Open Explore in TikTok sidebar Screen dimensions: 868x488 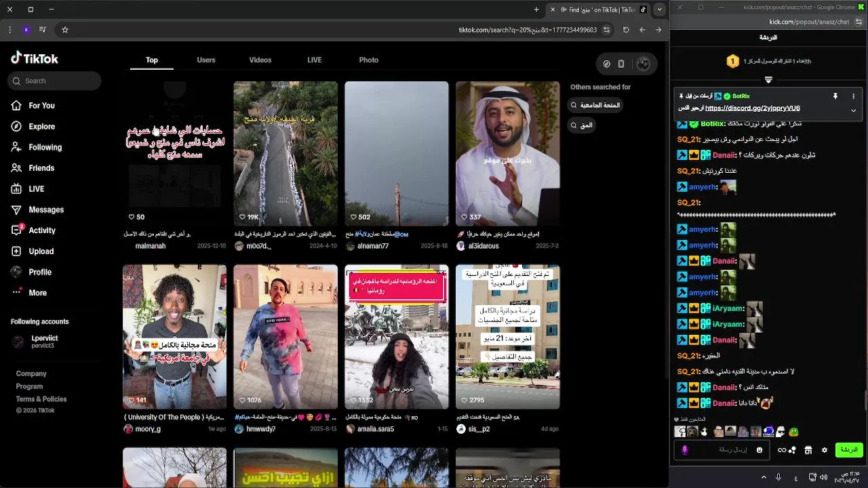(x=33, y=127)
